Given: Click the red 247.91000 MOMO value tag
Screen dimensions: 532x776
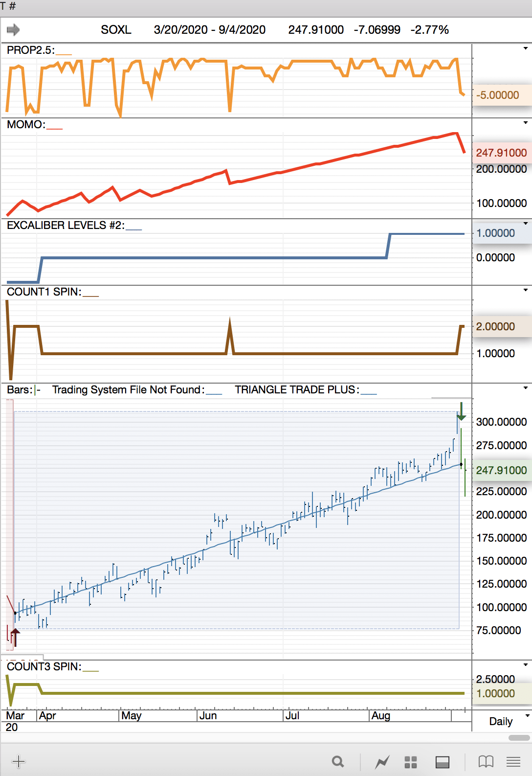Looking at the screenshot, I should click(502, 153).
